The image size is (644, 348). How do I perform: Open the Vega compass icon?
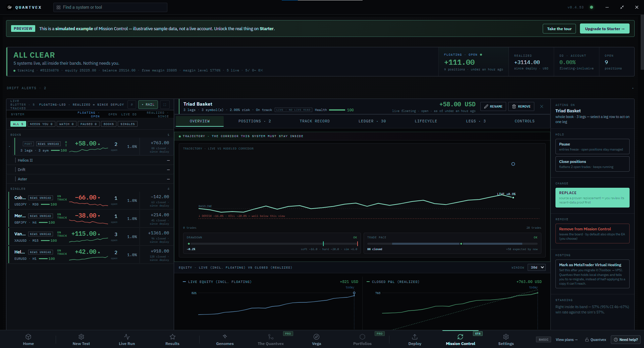pyautogui.click(x=316, y=337)
